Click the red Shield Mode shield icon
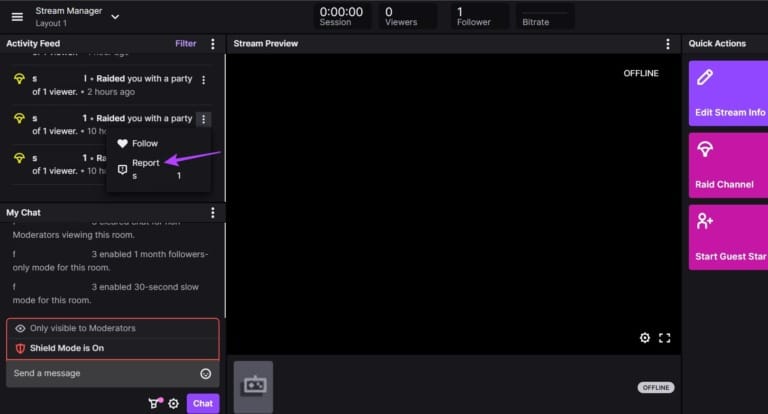The image size is (768, 414). pos(20,348)
